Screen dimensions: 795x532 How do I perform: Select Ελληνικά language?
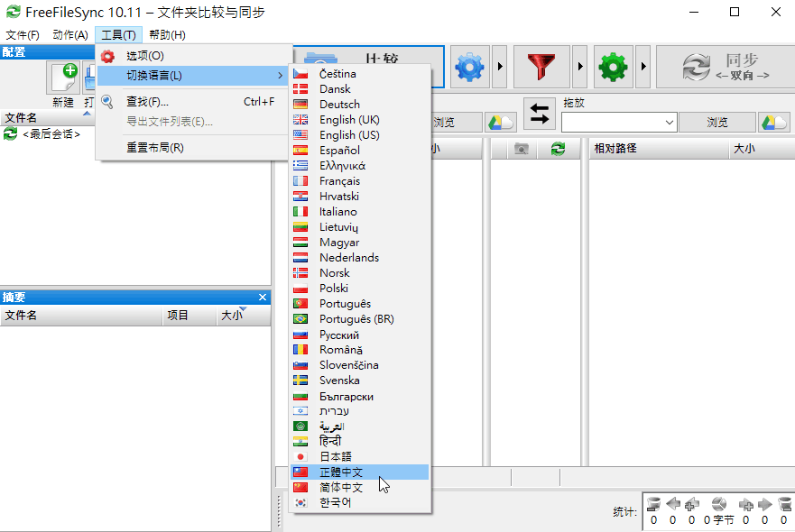click(x=360, y=166)
